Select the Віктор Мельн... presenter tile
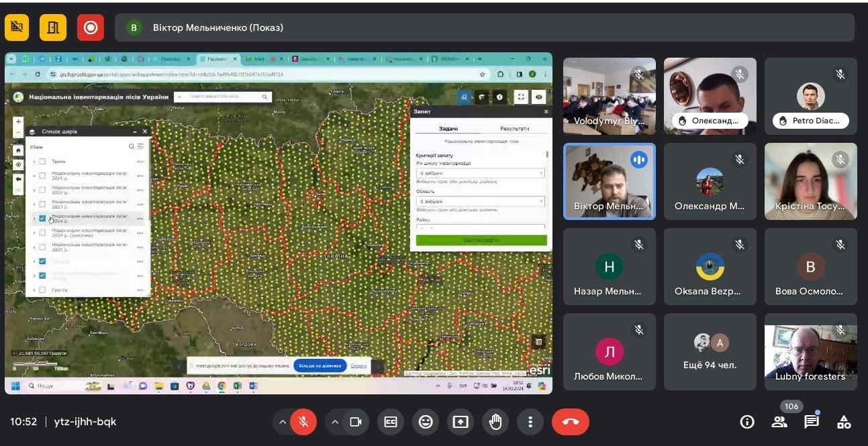Screen dimensions: 868x446 [x=609, y=181]
